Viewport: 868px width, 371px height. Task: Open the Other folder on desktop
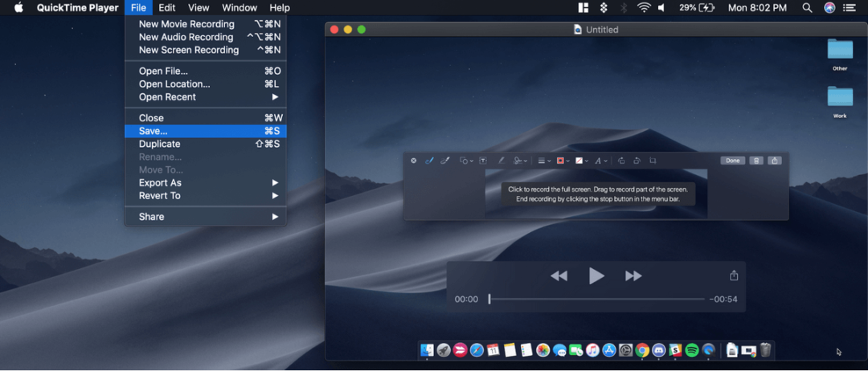pyautogui.click(x=840, y=54)
